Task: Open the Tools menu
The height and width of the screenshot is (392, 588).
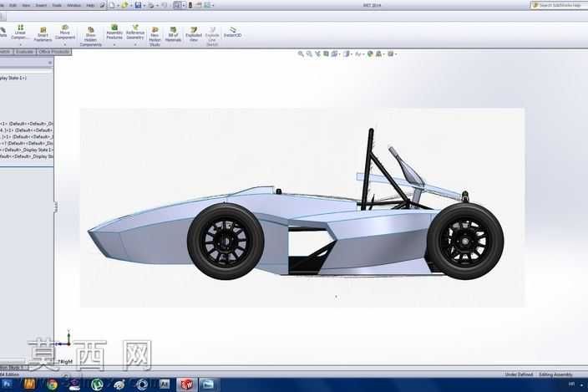Action: coord(57,5)
